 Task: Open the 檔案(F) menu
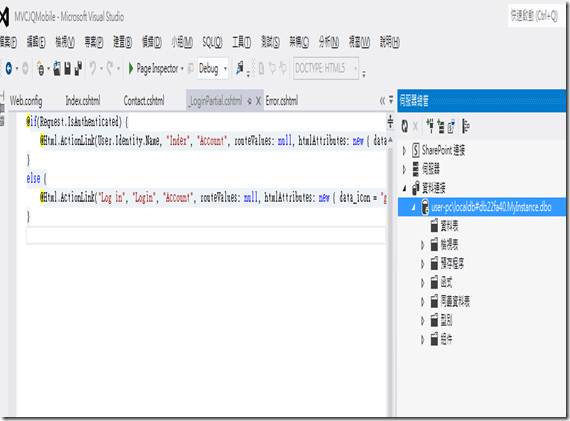(x=8, y=42)
